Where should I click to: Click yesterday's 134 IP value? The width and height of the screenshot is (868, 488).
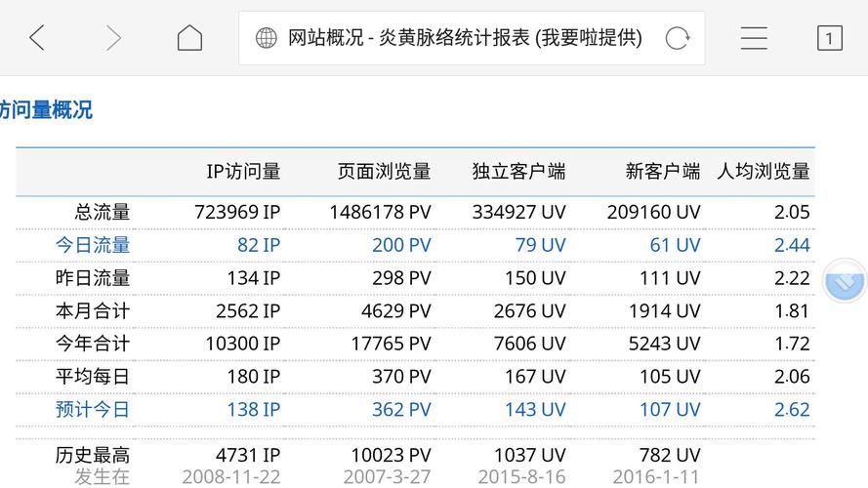pyautogui.click(x=254, y=278)
